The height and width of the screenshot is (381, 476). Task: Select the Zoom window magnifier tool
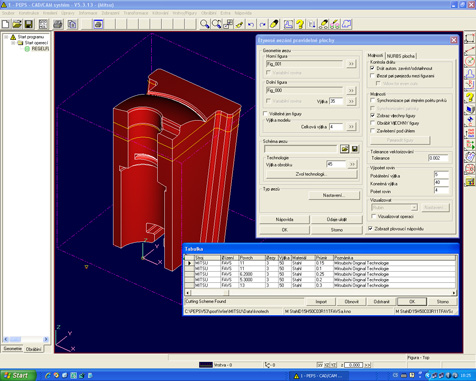[x=216, y=24]
